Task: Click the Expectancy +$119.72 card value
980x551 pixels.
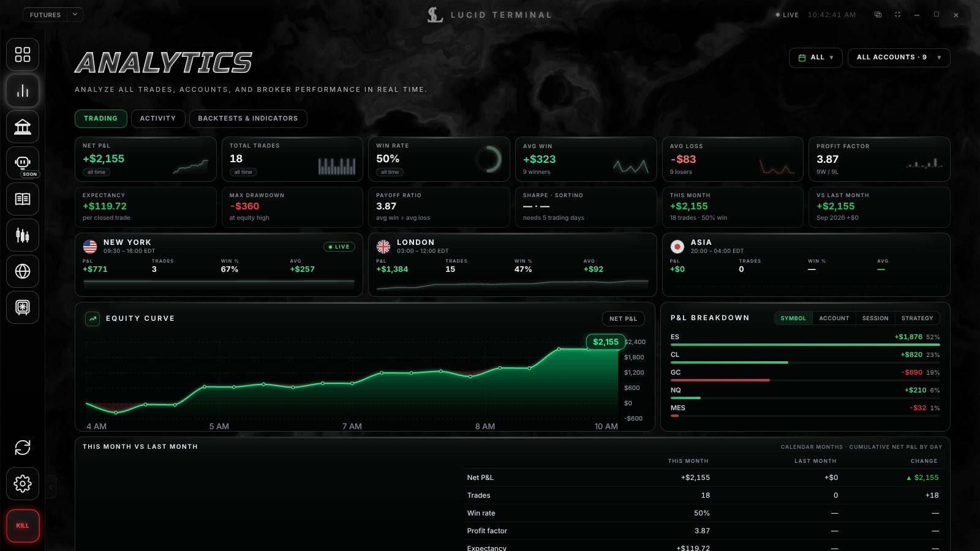Action: [105, 206]
